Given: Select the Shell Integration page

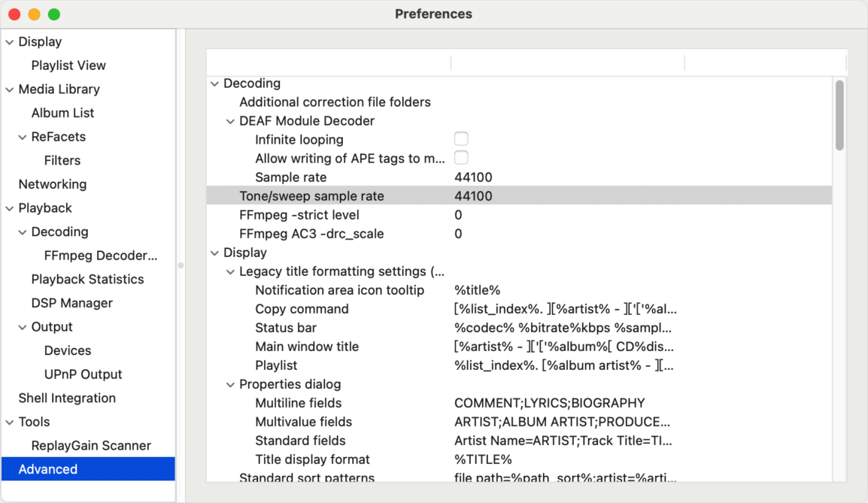Looking at the screenshot, I should [x=67, y=398].
